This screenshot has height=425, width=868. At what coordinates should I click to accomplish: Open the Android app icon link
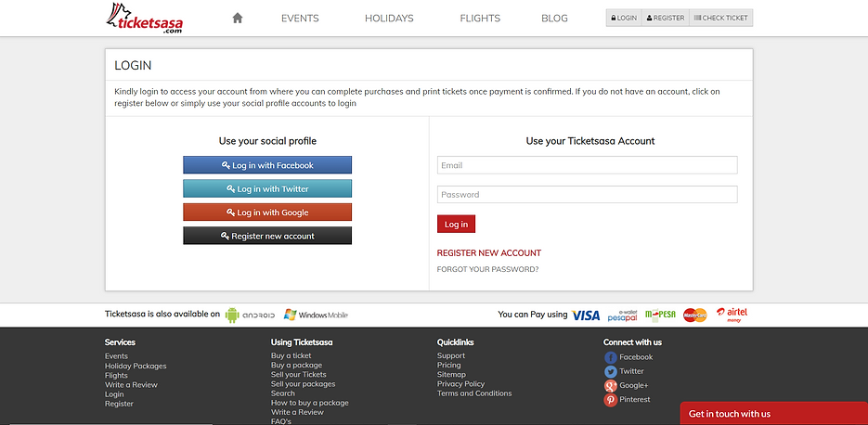point(251,315)
